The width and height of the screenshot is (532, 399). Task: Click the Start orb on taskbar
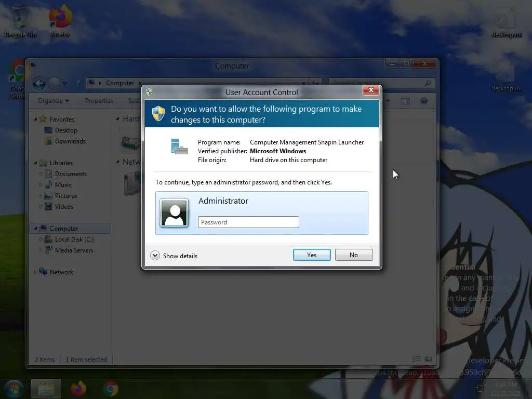(14, 389)
